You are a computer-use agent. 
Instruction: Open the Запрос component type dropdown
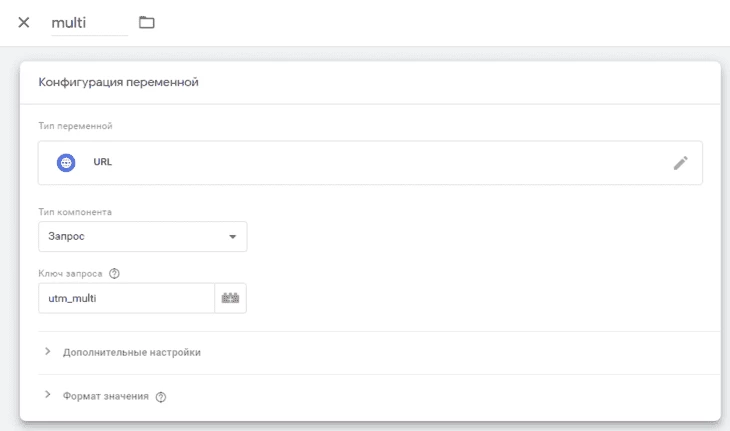pyautogui.click(x=142, y=236)
